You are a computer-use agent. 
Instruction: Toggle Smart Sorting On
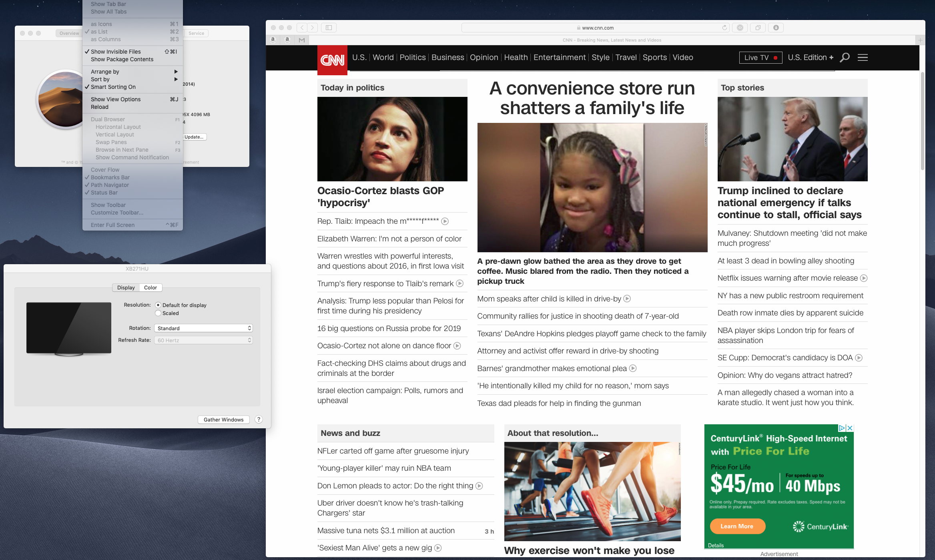pyautogui.click(x=132, y=87)
